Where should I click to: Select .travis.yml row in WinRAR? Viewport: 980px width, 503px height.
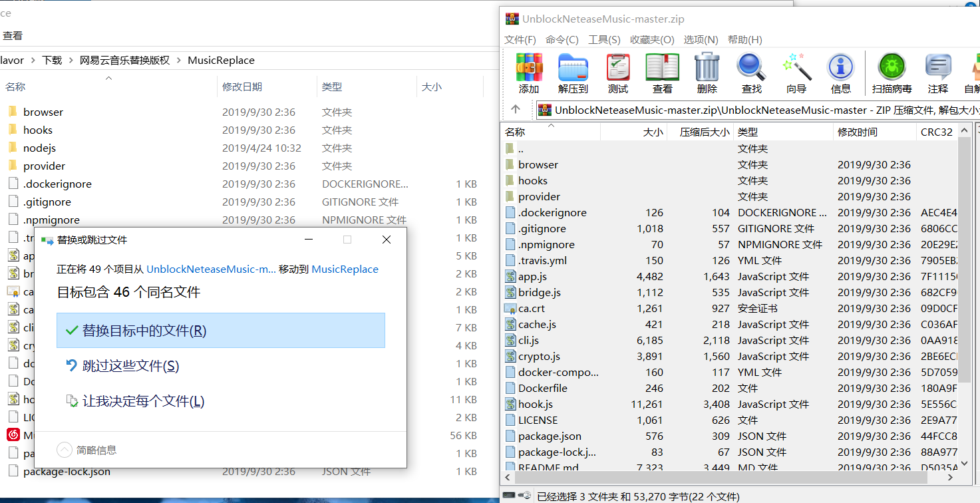(731, 260)
